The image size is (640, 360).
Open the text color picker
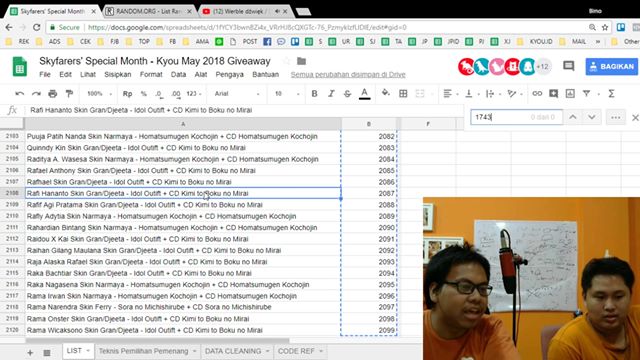click(x=364, y=94)
